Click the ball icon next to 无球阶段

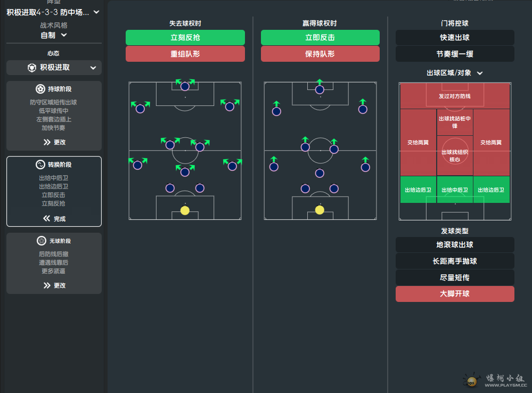(x=42, y=241)
